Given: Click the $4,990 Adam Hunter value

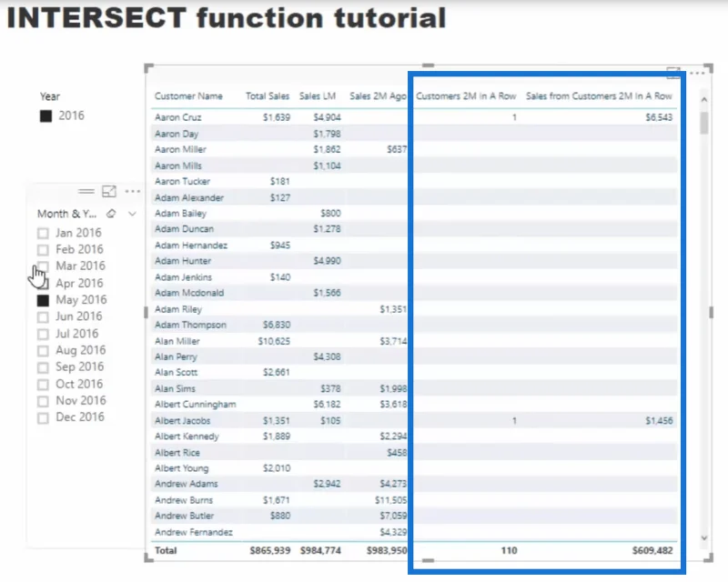Looking at the screenshot, I should coord(327,261).
